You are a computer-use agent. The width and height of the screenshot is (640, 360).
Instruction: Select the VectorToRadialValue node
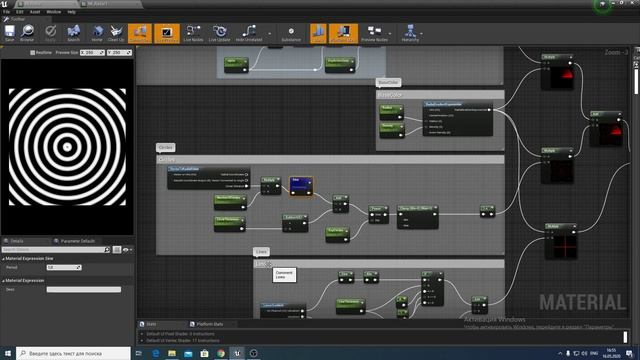208,178
